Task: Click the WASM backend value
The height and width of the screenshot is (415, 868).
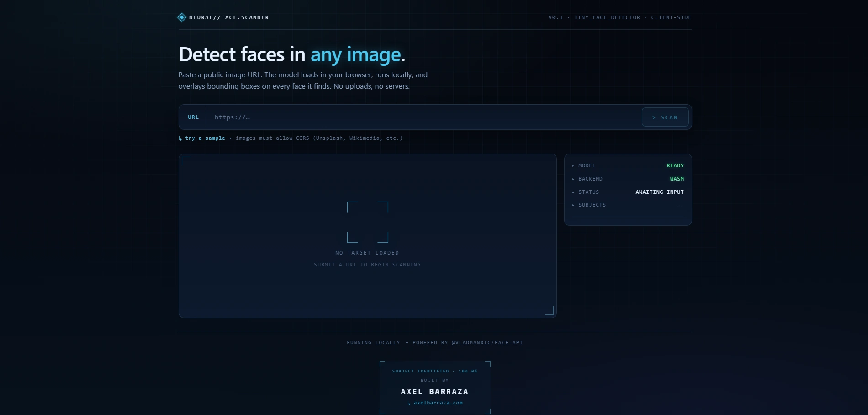Action: tap(677, 179)
